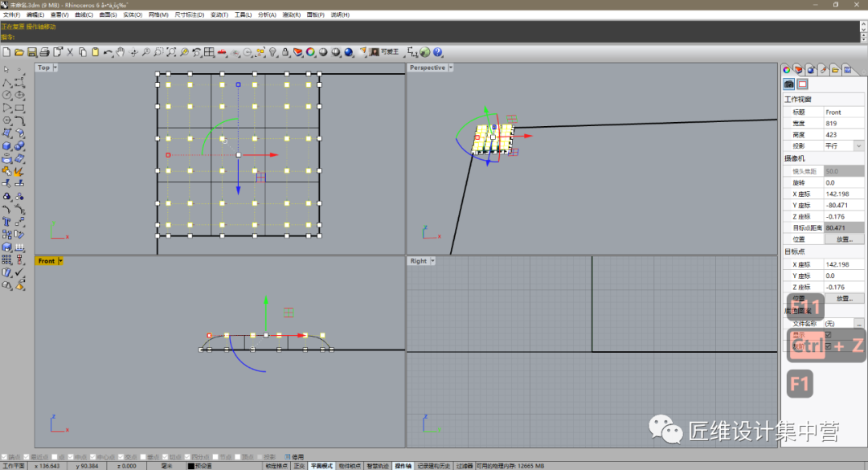Switch to the Layers panel tab icon
This screenshot has width=868, height=470.
pos(798,70)
